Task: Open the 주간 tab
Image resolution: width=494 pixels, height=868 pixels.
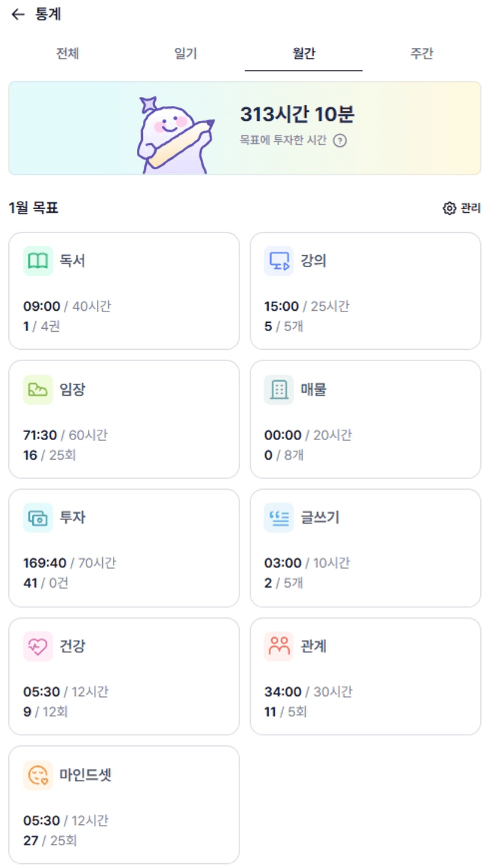Action: pyautogui.click(x=421, y=54)
